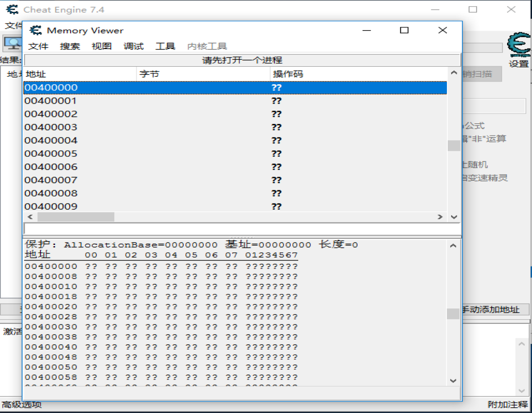Select disassembler row 00400006
Image resolution: width=532 pixels, height=413 pixels.
235,167
